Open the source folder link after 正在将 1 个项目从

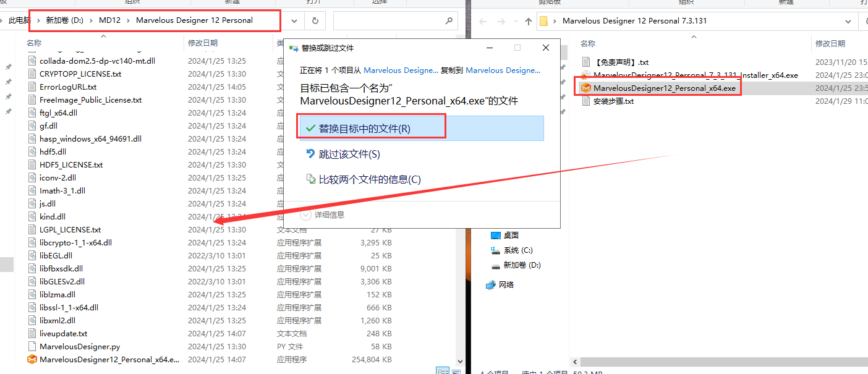[x=401, y=70]
